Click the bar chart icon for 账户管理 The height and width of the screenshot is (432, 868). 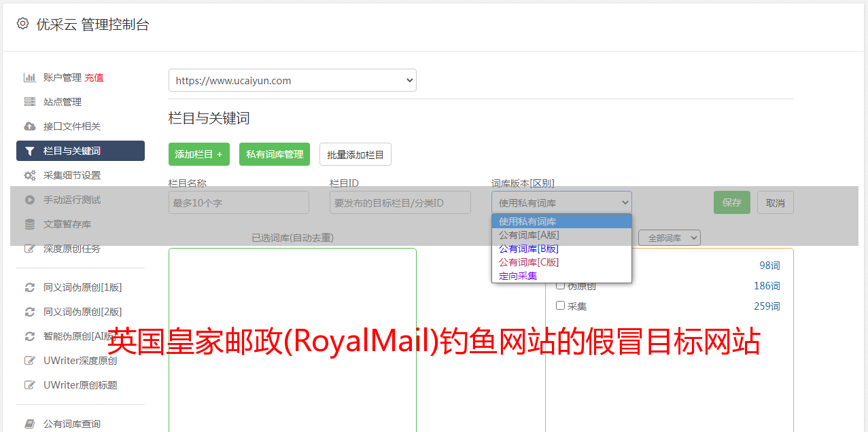coord(30,77)
